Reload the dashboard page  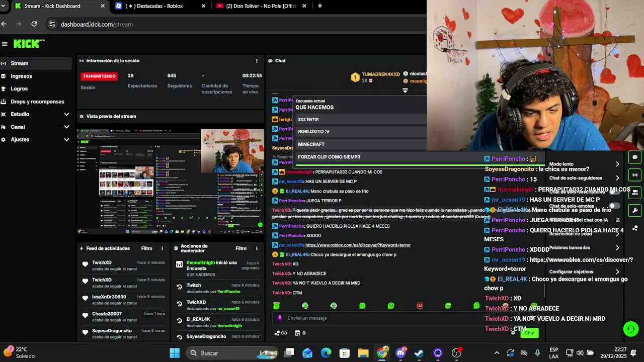tap(34, 24)
